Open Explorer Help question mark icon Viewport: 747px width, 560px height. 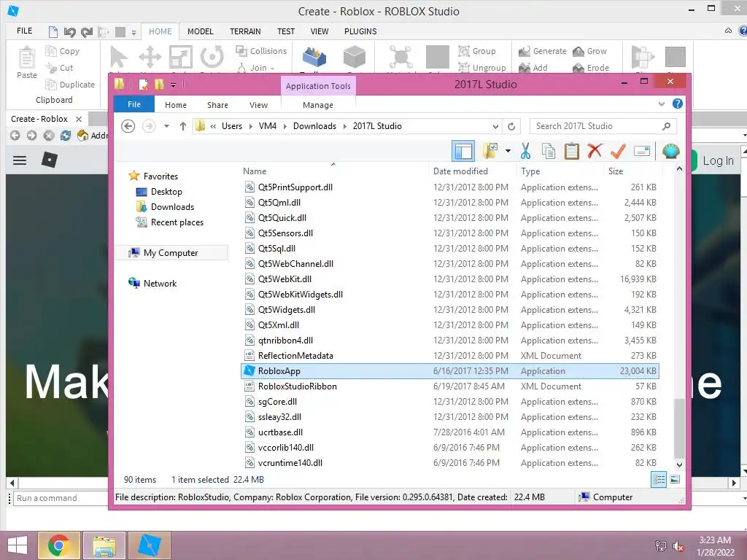point(678,104)
